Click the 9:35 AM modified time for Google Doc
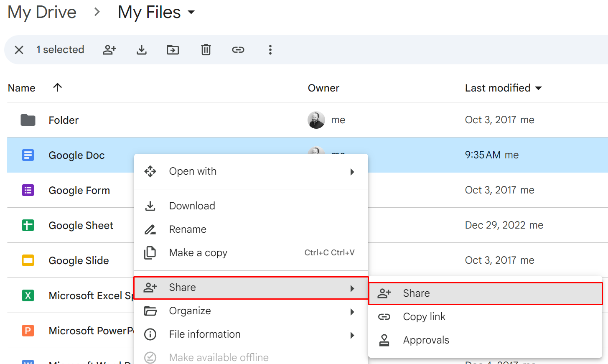 click(x=483, y=155)
